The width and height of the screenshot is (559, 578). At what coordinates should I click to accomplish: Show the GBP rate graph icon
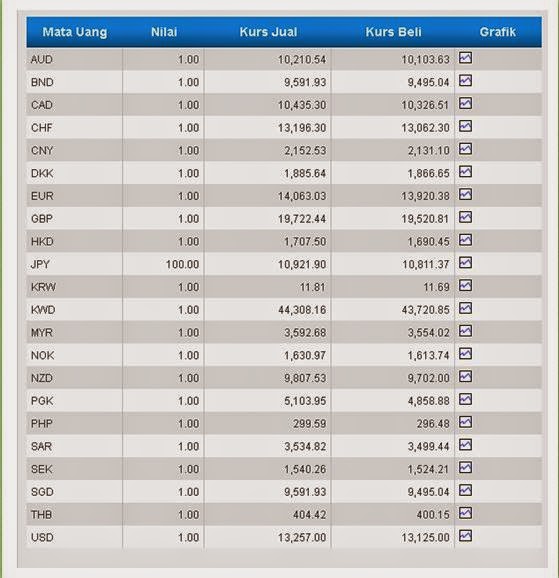pos(465,217)
